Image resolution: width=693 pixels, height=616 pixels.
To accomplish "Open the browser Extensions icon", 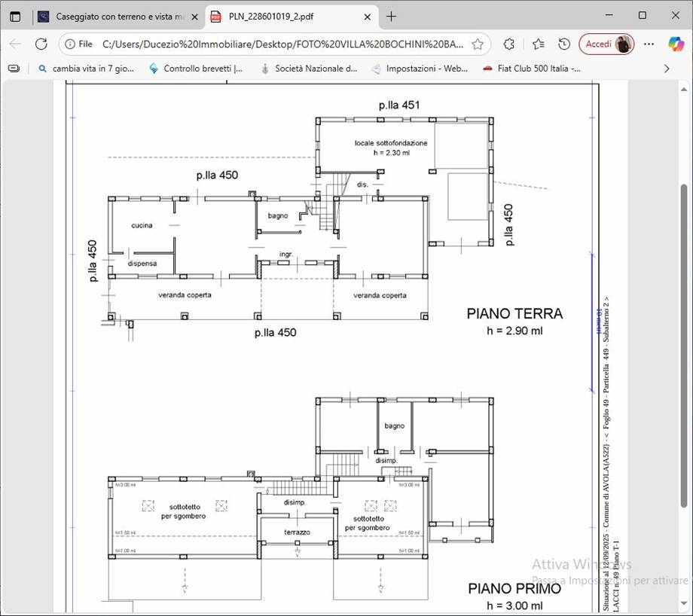I will tap(509, 44).
